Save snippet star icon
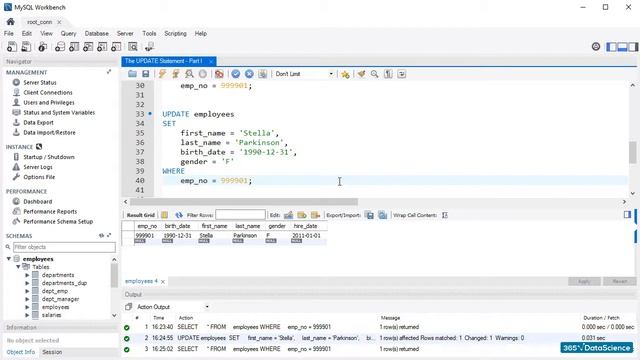 [x=345, y=74]
